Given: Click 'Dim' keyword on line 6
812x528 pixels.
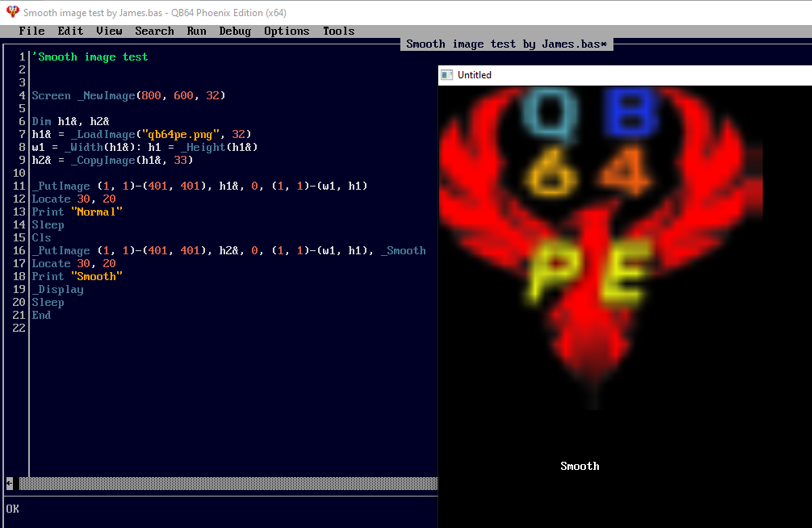Looking at the screenshot, I should click(x=41, y=122).
